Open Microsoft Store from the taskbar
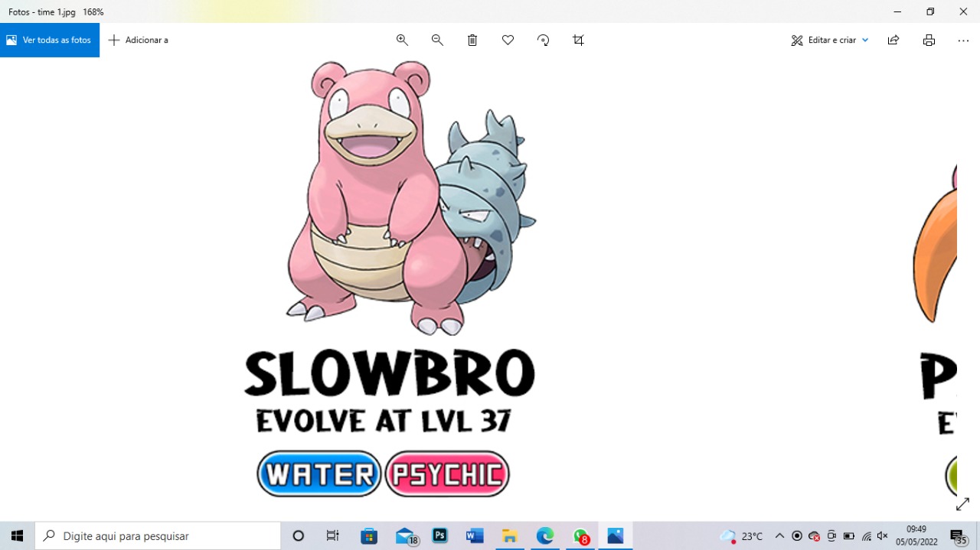 coord(369,535)
